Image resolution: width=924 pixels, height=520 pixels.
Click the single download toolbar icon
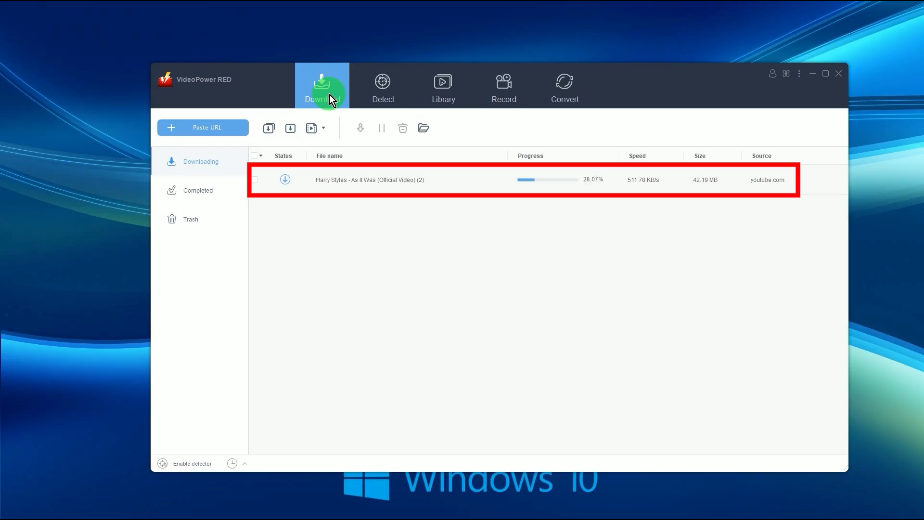click(x=290, y=128)
